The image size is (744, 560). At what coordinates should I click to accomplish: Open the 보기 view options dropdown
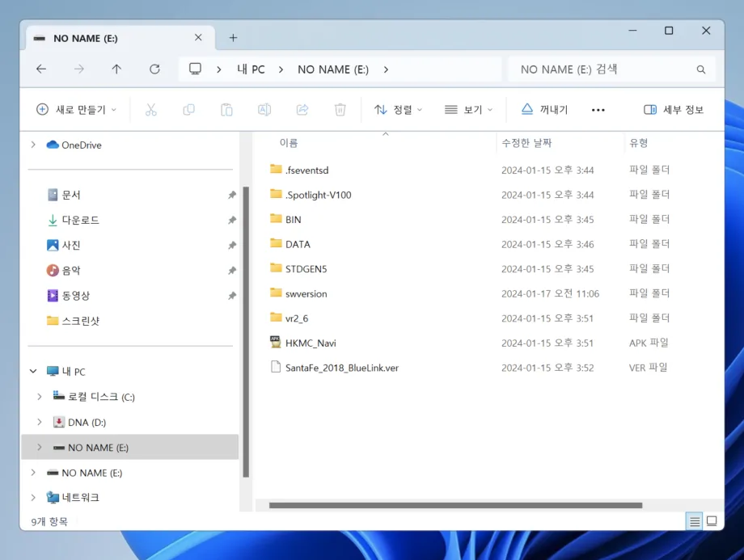click(467, 109)
